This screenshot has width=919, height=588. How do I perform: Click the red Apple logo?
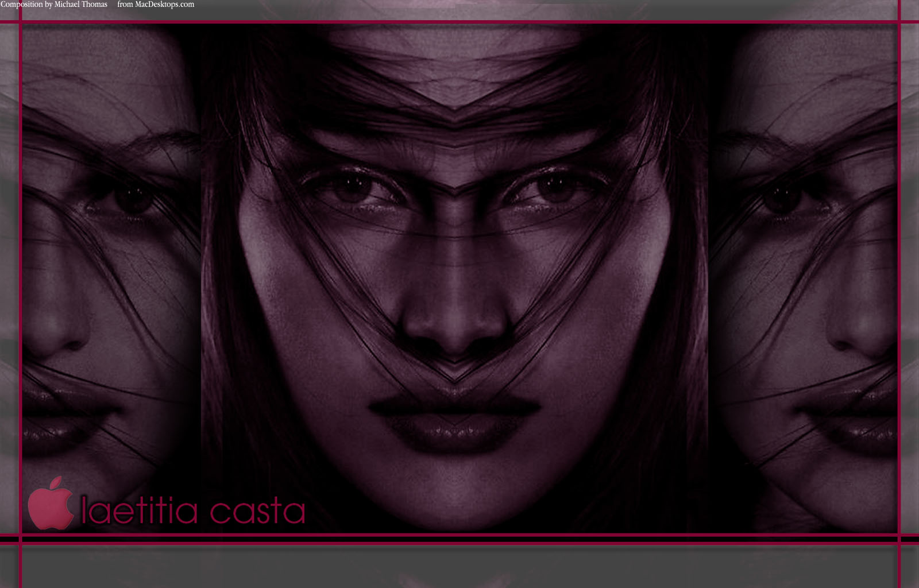click(51, 503)
